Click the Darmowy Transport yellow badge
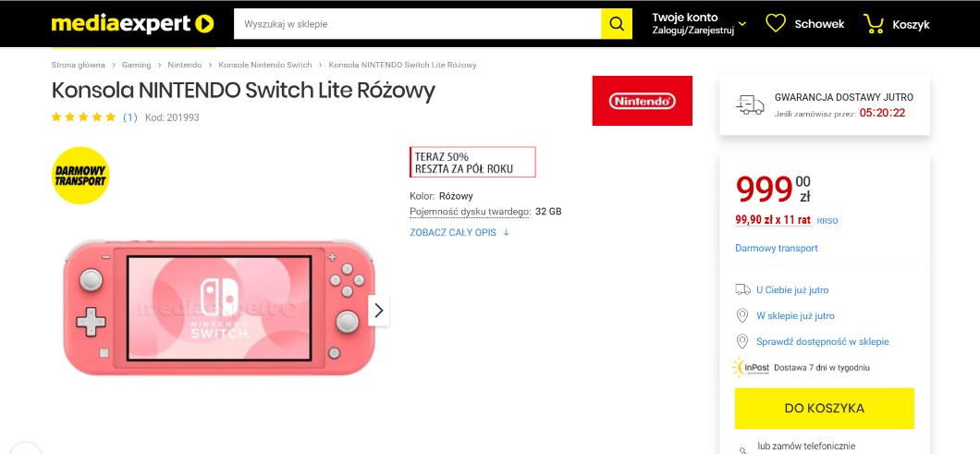This screenshot has height=454, width=980. pos(80,175)
